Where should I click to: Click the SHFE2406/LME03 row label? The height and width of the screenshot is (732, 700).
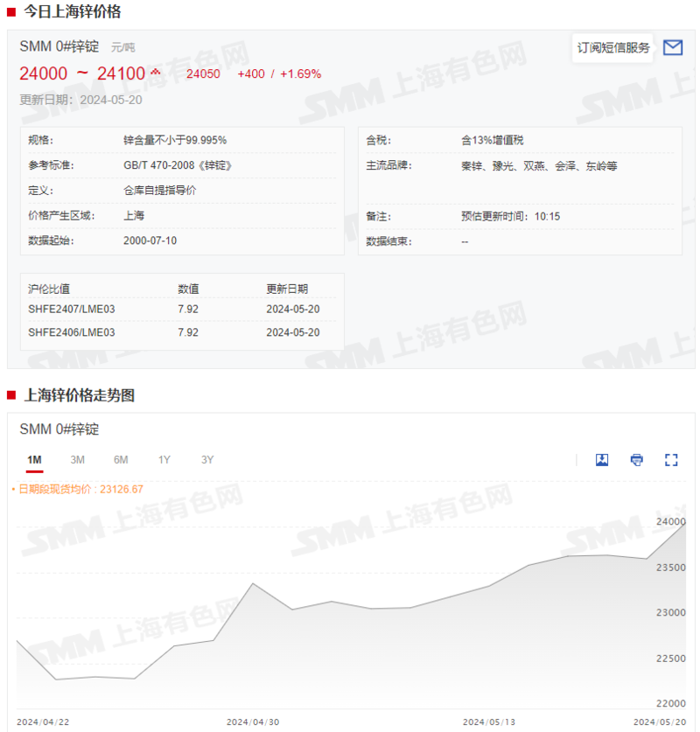72,332
